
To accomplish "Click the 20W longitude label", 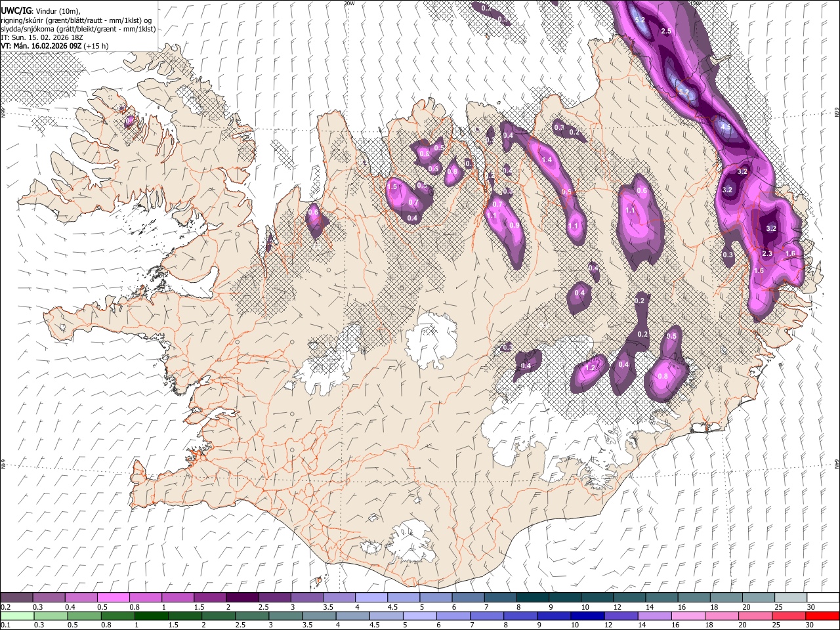I will [x=349, y=3].
